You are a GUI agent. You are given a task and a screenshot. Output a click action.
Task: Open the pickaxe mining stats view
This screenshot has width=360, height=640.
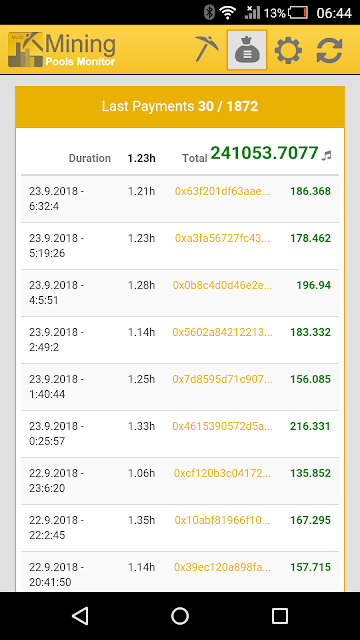207,49
